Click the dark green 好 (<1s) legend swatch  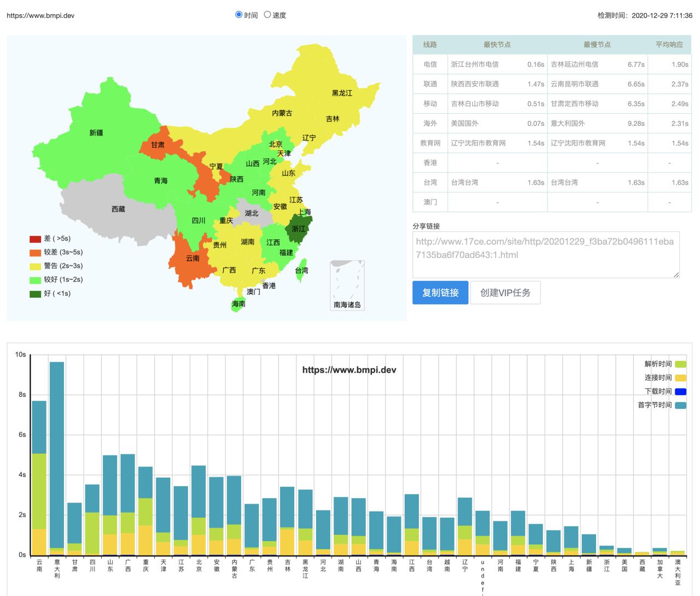pos(35,294)
